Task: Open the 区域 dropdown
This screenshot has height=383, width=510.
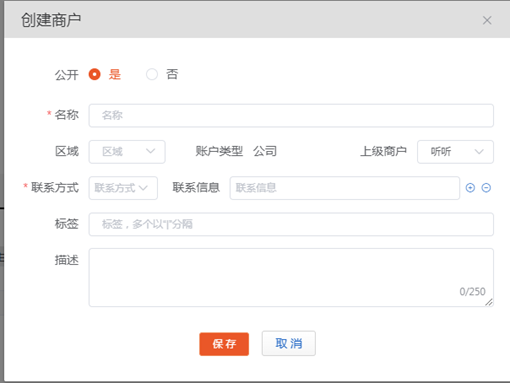Action: pos(127,152)
